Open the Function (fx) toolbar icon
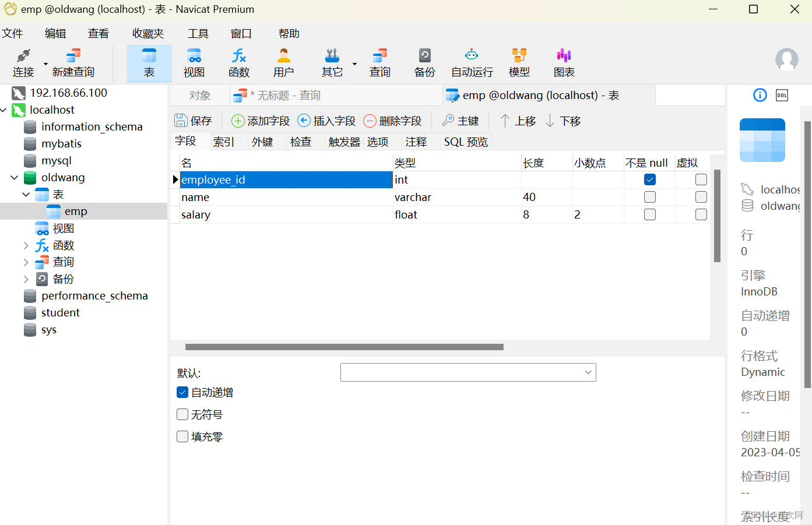The image size is (812, 525). click(239, 63)
